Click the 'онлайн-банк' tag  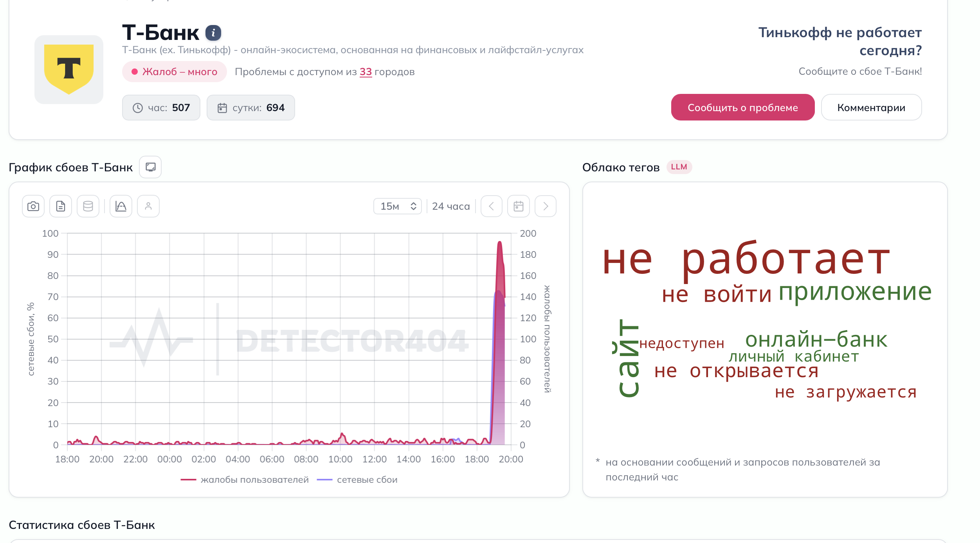point(816,340)
